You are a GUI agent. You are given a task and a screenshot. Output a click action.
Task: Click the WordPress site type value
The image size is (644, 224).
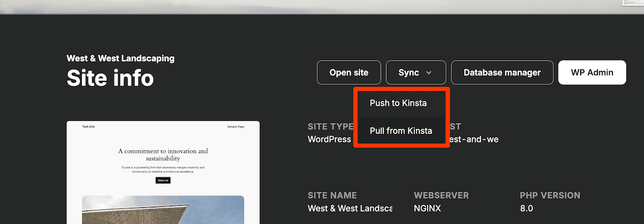(329, 139)
